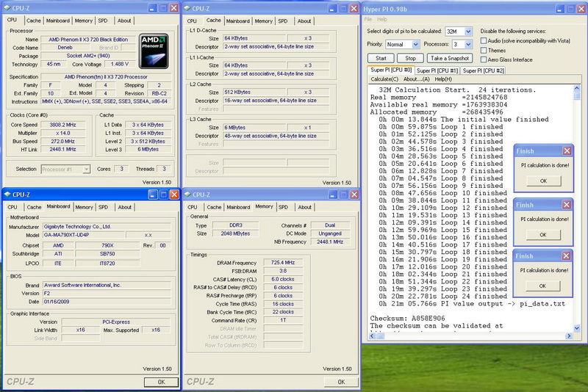The image size is (588, 392).
Task: Click the Take a Snapshot button
Action: pyautogui.click(x=450, y=58)
